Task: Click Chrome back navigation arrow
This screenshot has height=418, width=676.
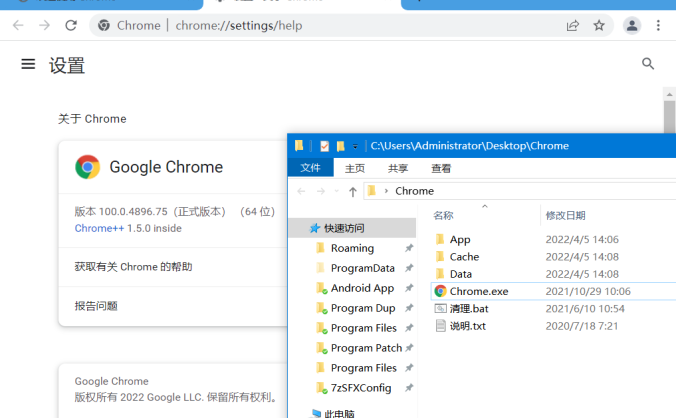Action: (18, 25)
